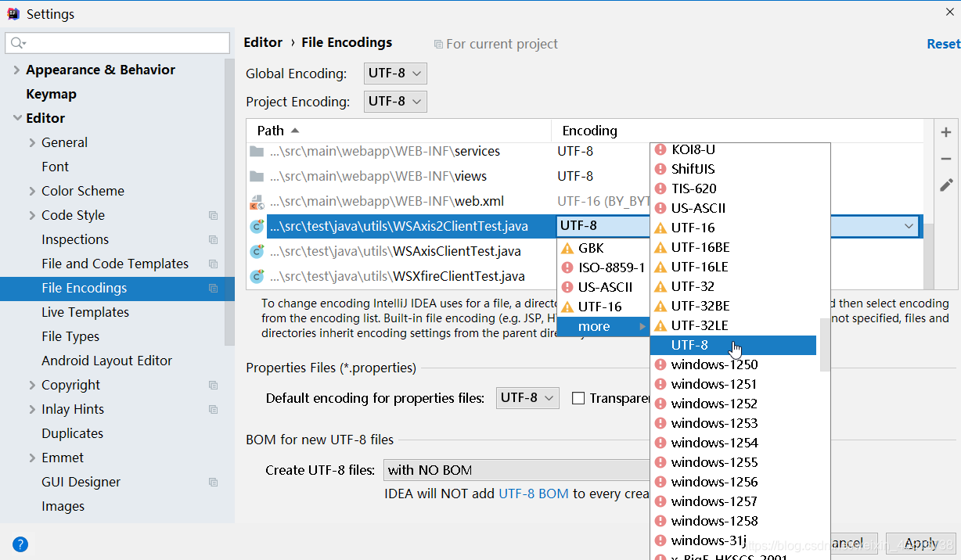Click the services folder icon

257,152
